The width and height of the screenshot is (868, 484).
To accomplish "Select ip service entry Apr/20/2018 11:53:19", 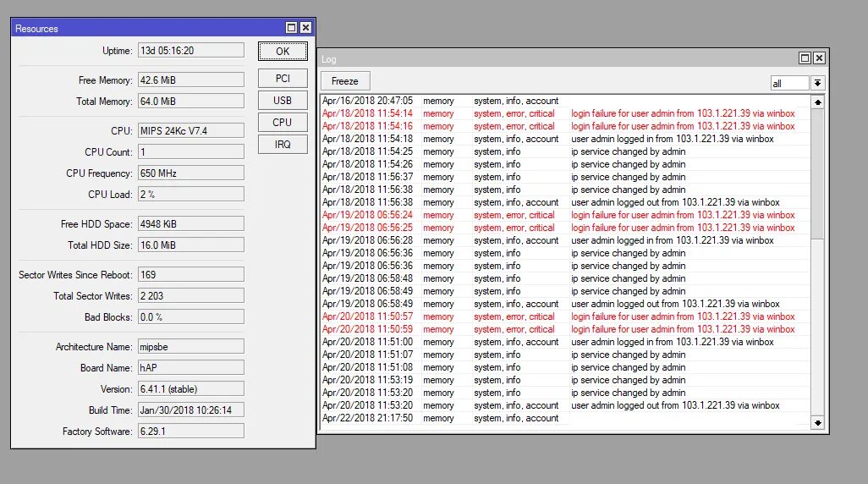I will (566, 381).
